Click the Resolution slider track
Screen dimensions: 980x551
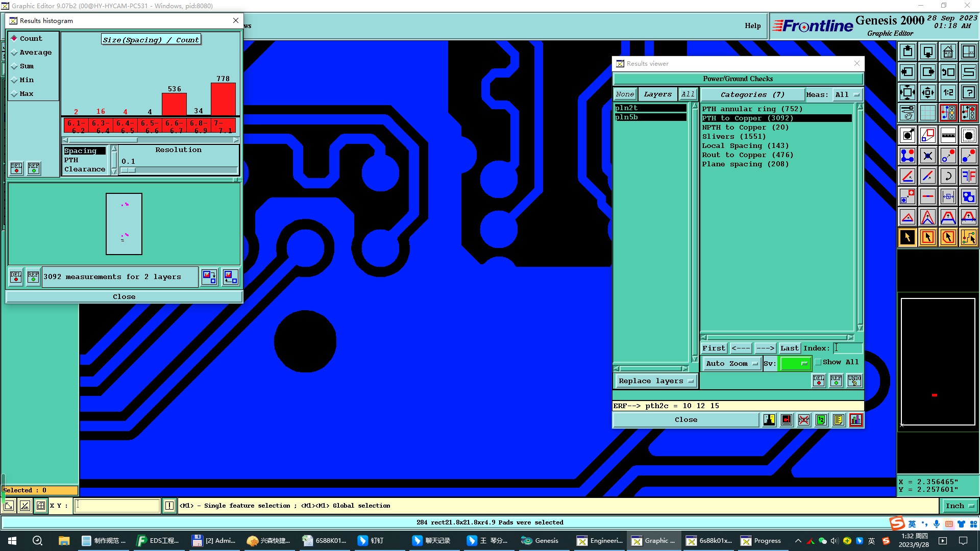[179, 170]
